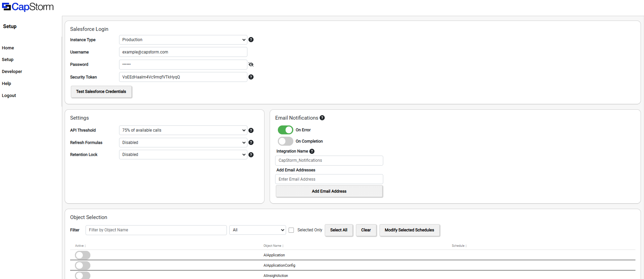Click Modify Selected Schedules button
The height and width of the screenshot is (279, 644).
coord(410,230)
